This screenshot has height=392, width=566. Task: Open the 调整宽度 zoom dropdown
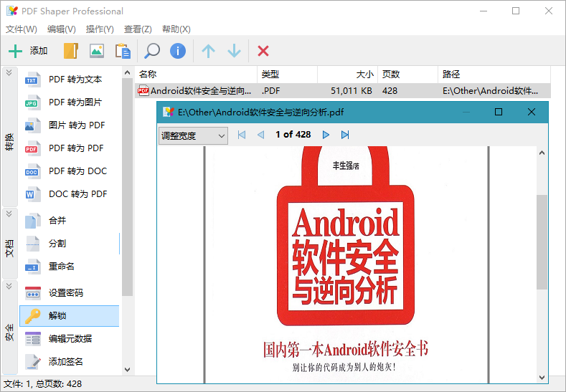[x=192, y=135]
